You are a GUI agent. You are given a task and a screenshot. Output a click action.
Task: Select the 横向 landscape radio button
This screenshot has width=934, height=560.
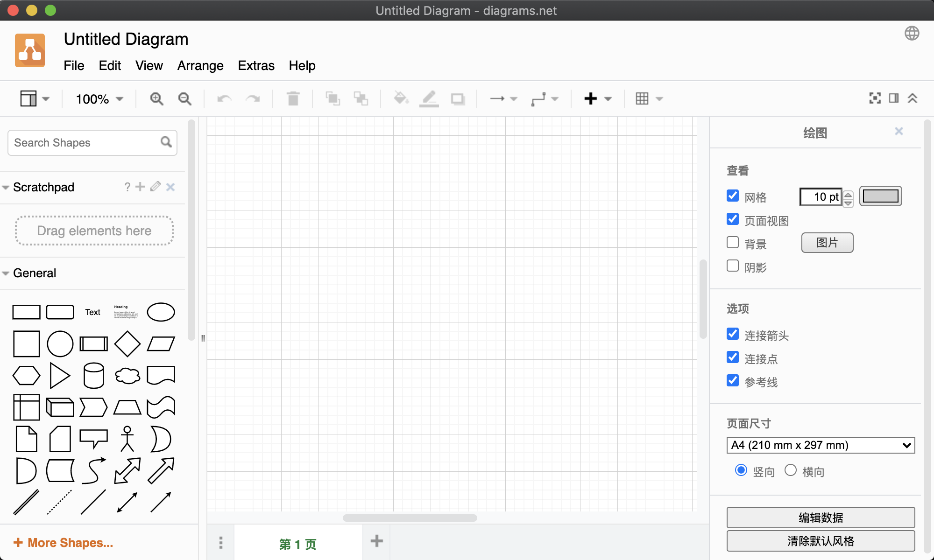coord(790,470)
